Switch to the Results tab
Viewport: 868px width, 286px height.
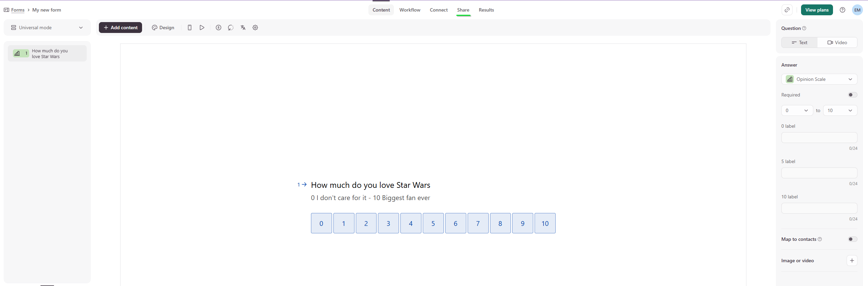pos(486,10)
